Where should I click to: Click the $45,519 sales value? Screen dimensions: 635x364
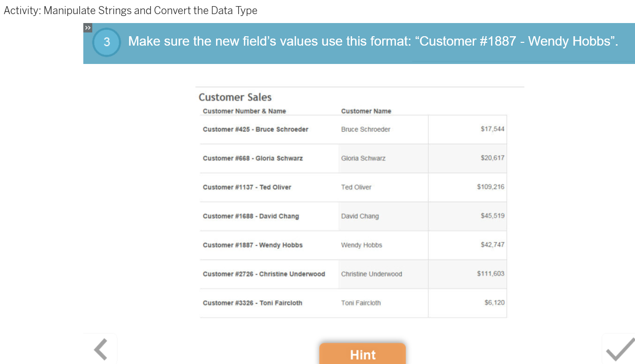click(492, 216)
